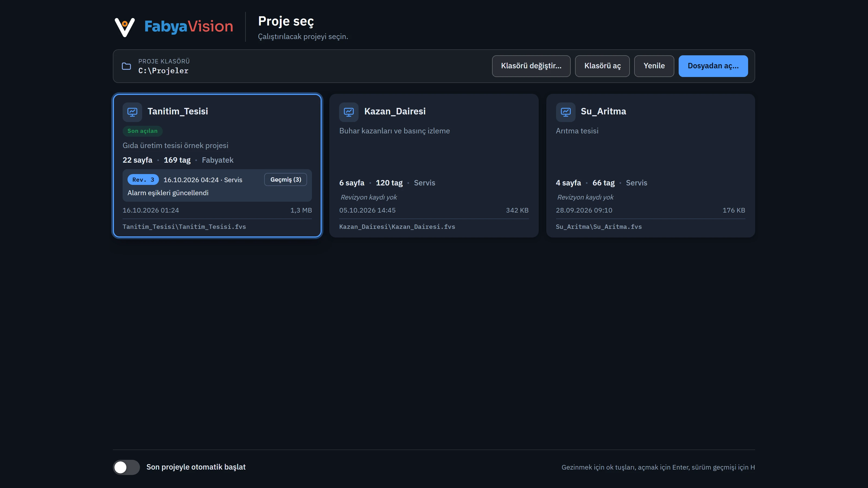Viewport: 868px width, 488px height.
Task: Click '120 tag' on Kazan_Dairesi card
Action: click(x=389, y=183)
